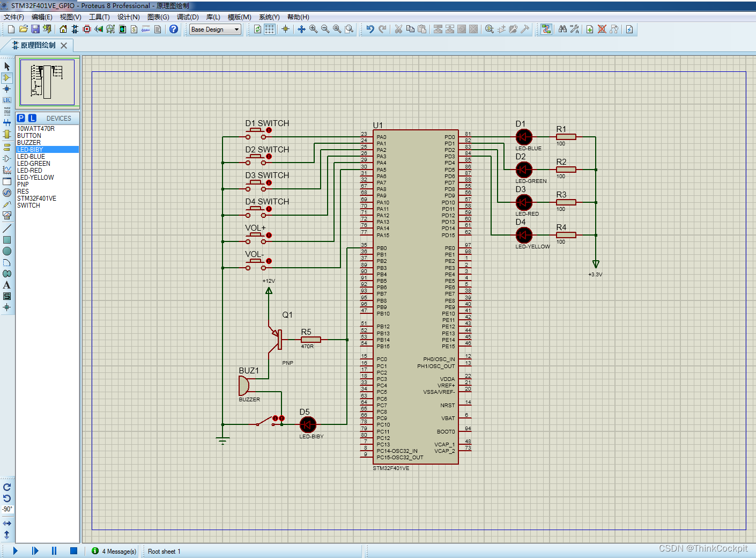
Task: Activate the Wire Label Mode tool
Action: click(x=7, y=100)
